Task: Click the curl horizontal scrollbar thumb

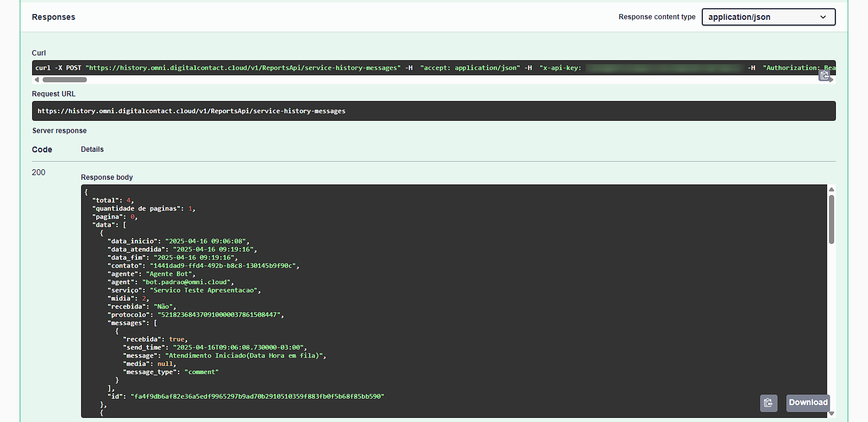Action: pyautogui.click(x=64, y=79)
